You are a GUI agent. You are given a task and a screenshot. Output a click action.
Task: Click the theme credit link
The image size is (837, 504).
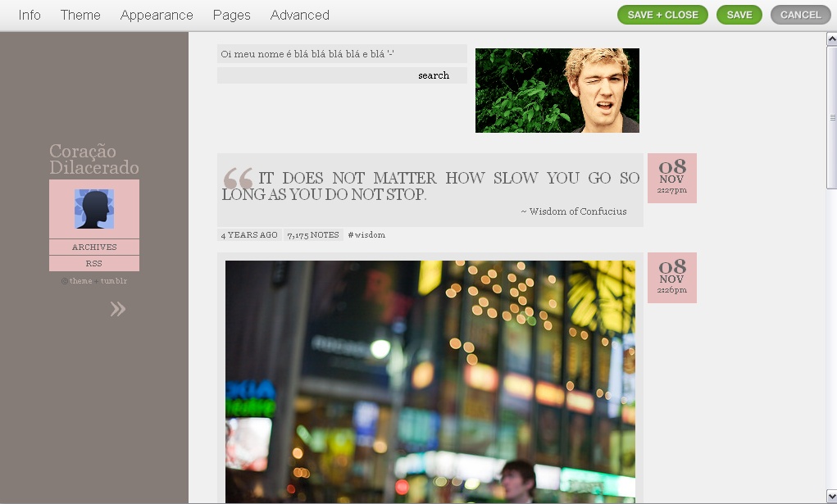pyautogui.click(x=80, y=281)
